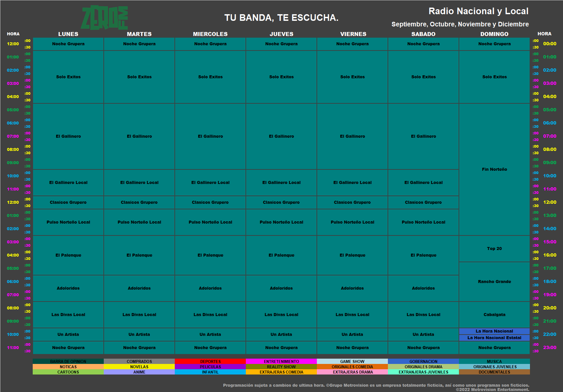Click the NOTICAS orange legend swatch
The image size is (563, 392).
pos(68,367)
